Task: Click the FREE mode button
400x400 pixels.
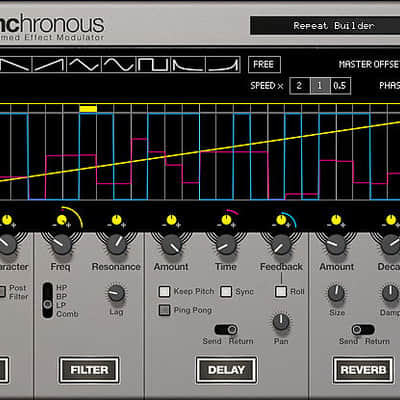Action: click(264, 64)
